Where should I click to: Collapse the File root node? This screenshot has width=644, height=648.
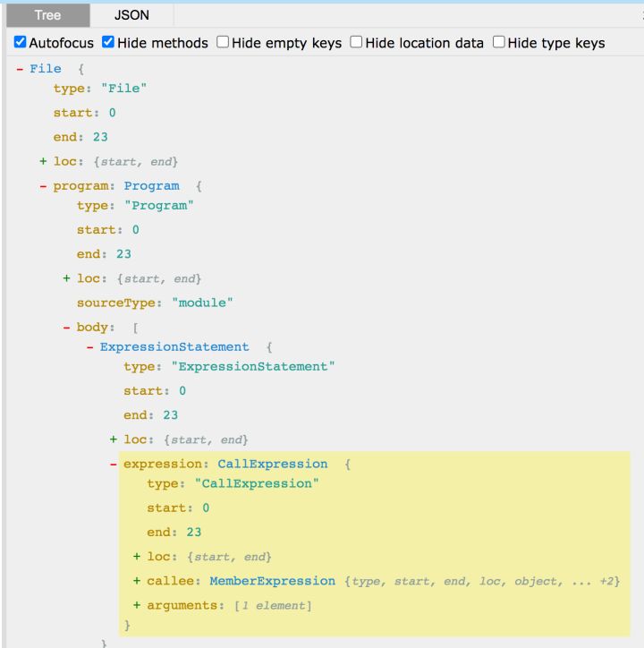20,69
